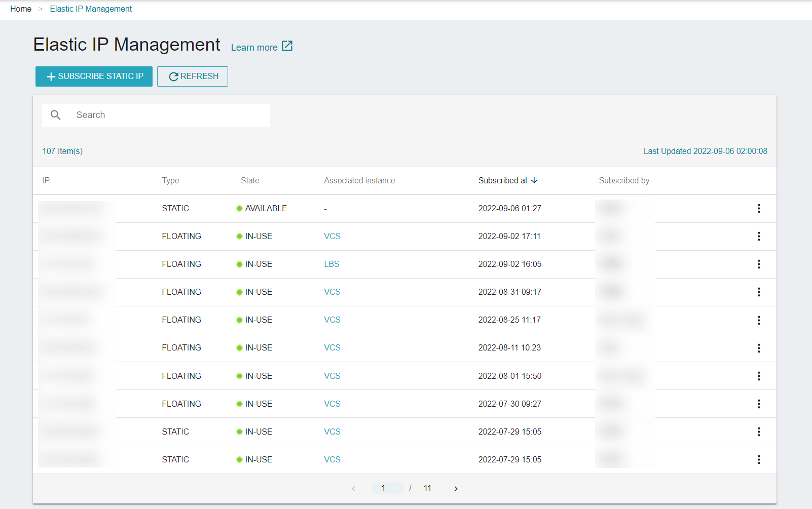Open VCS instance from 2022-09-02 17:11 row
The image size is (812, 509).
(x=333, y=237)
